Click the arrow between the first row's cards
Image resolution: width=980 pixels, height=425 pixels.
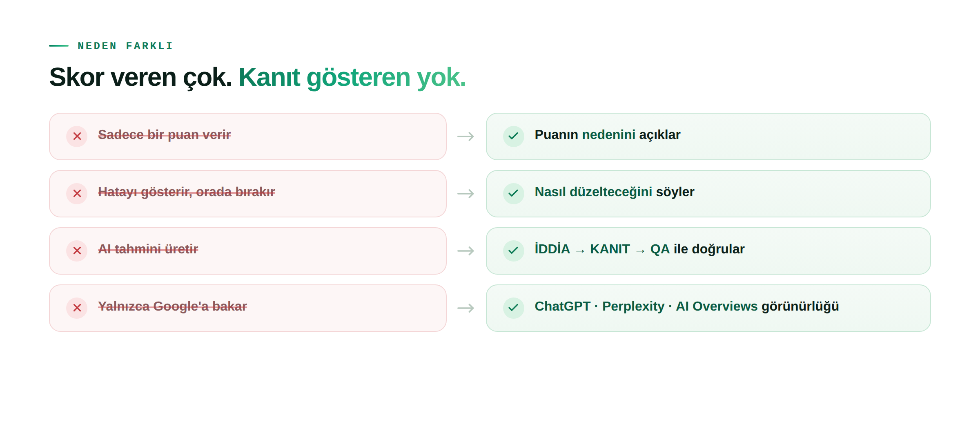click(x=466, y=136)
